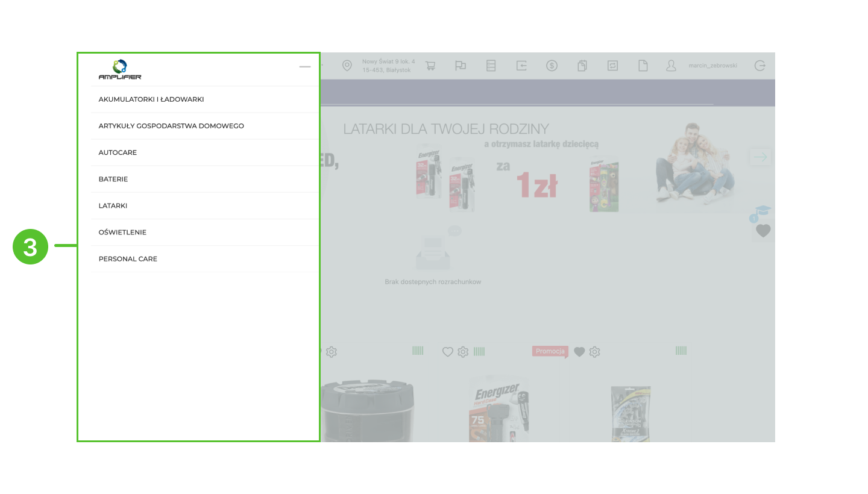Screen dimensions: 868x494
Task: Click the clipboard copy icon in header
Action: pyautogui.click(x=582, y=66)
